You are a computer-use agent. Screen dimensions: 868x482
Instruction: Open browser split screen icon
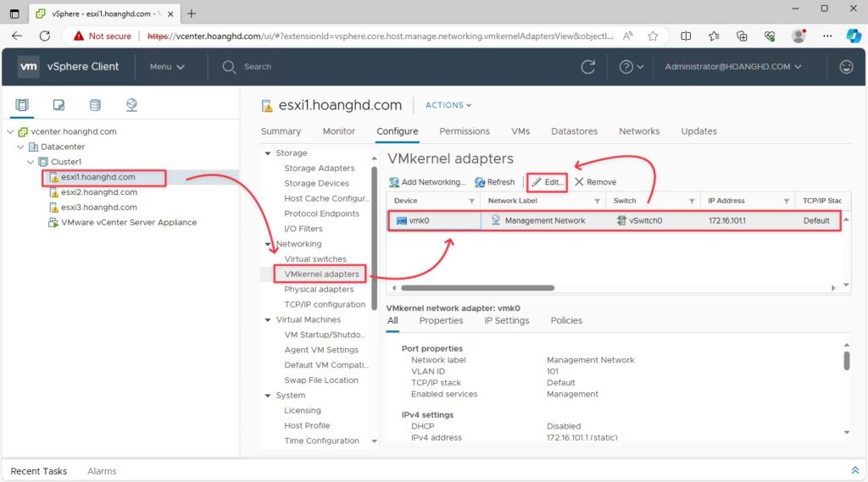point(686,36)
